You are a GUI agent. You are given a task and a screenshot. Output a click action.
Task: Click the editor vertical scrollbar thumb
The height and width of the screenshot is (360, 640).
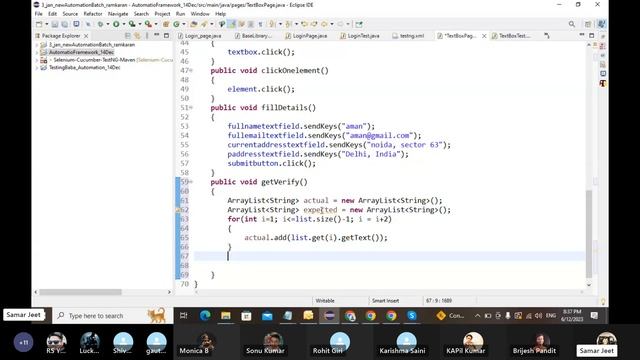coord(589,233)
